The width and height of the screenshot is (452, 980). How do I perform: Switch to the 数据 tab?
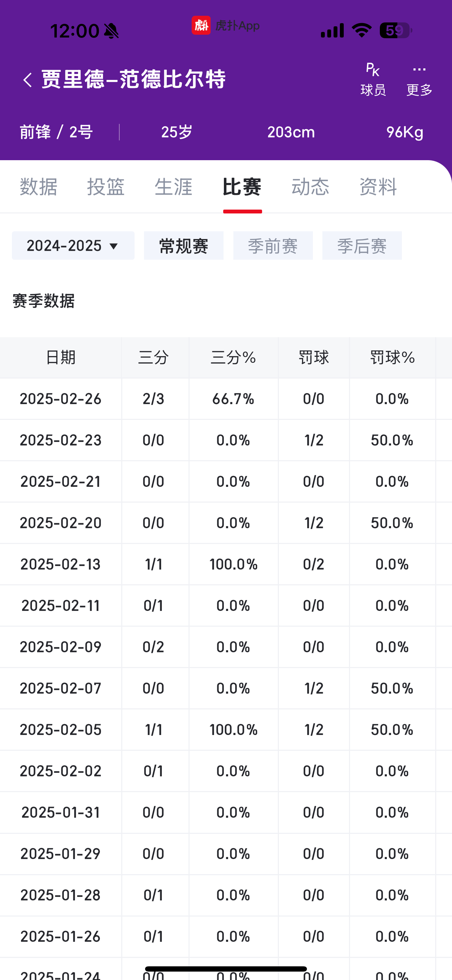tap(39, 187)
